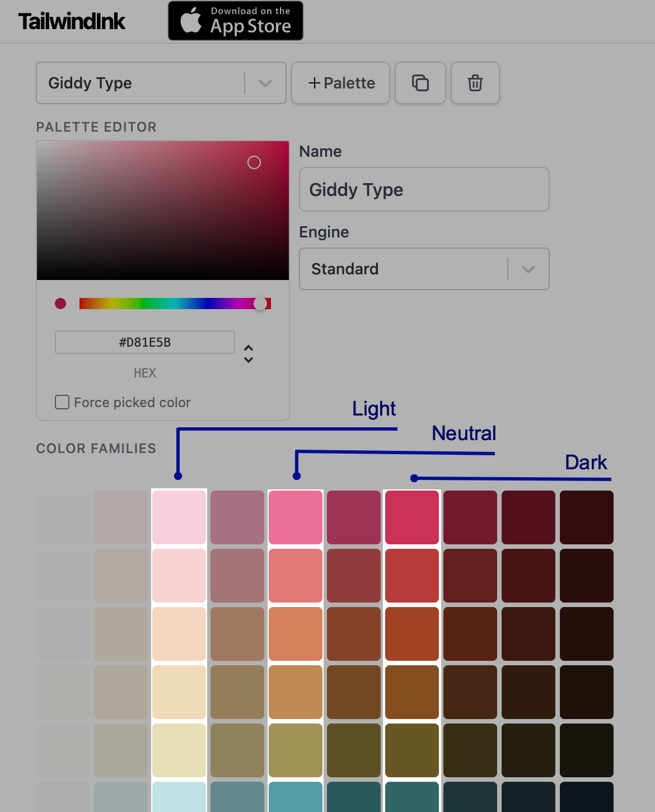Choose the teal swatch in bottom row
Screen dimensions: 655x812
coord(296,796)
